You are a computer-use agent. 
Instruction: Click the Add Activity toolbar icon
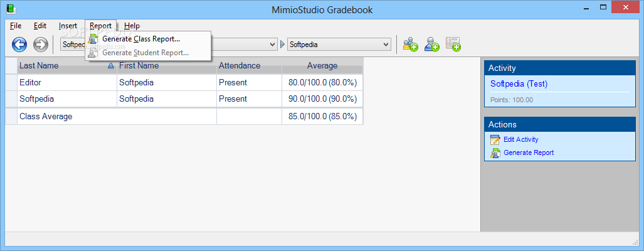point(453,45)
